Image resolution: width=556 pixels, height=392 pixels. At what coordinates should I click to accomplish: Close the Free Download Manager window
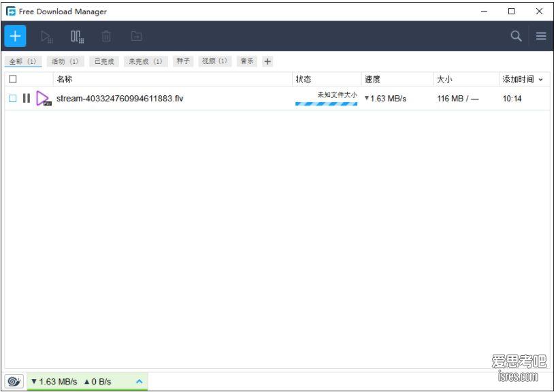tap(539, 12)
